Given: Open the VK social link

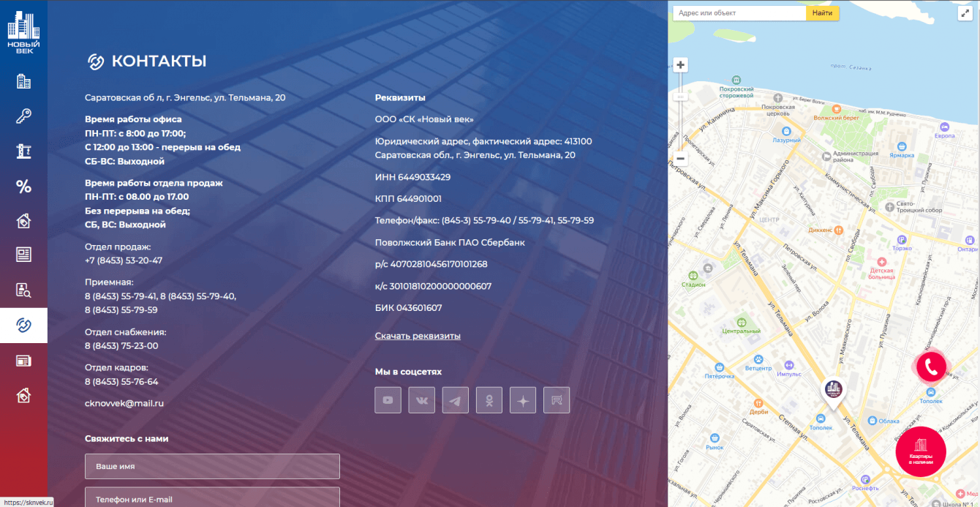Looking at the screenshot, I should 422,400.
